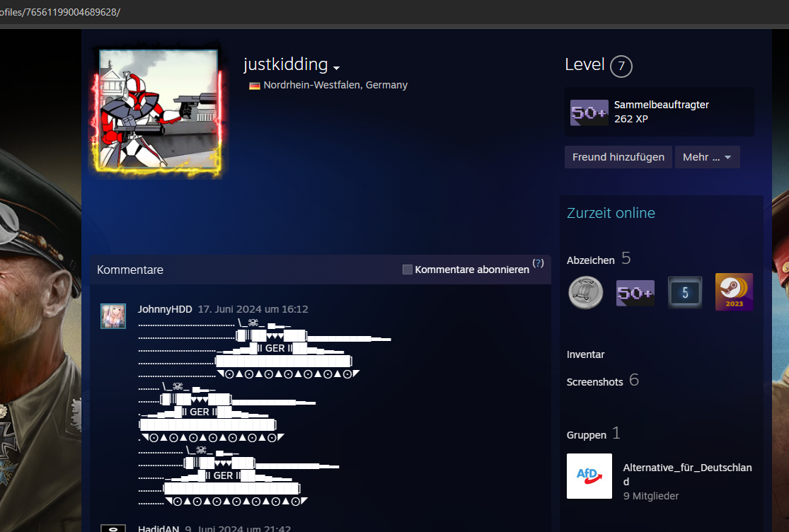Open the Gruppen section link
Image resolution: width=789 pixels, height=532 pixels.
[586, 434]
